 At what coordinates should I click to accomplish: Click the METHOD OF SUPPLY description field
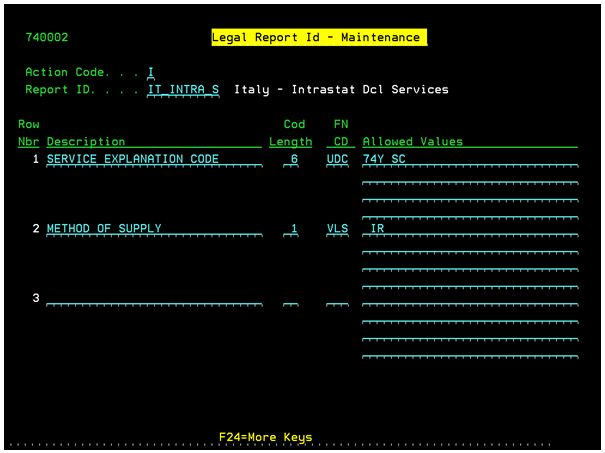pyautogui.click(x=154, y=229)
